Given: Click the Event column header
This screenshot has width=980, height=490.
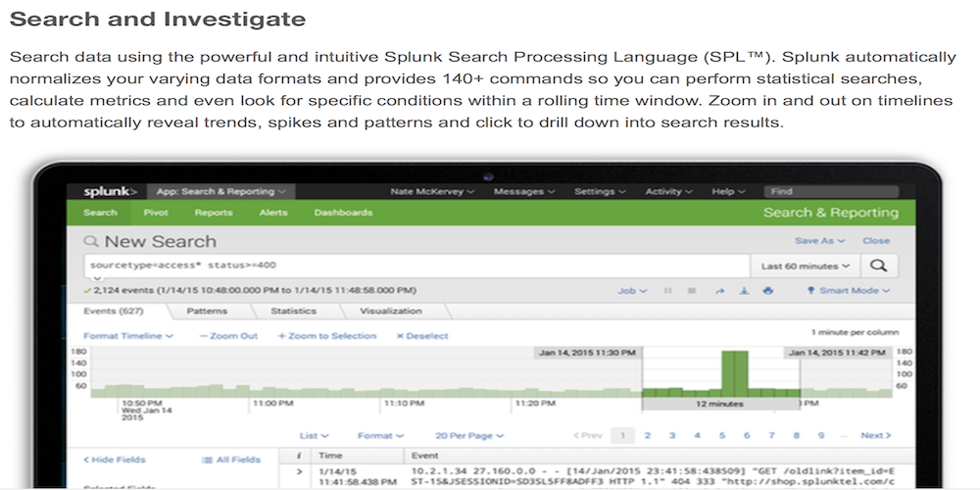Looking at the screenshot, I should pyautogui.click(x=425, y=456).
